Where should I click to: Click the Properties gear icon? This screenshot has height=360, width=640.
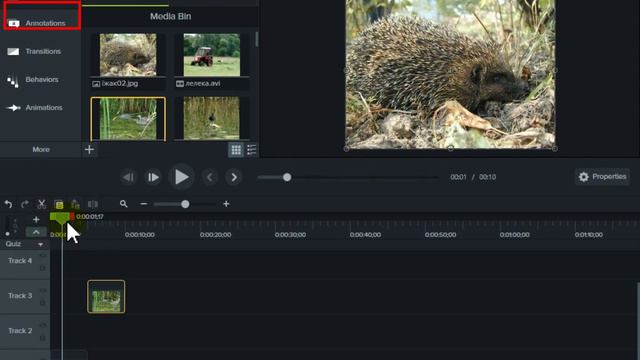coord(584,177)
